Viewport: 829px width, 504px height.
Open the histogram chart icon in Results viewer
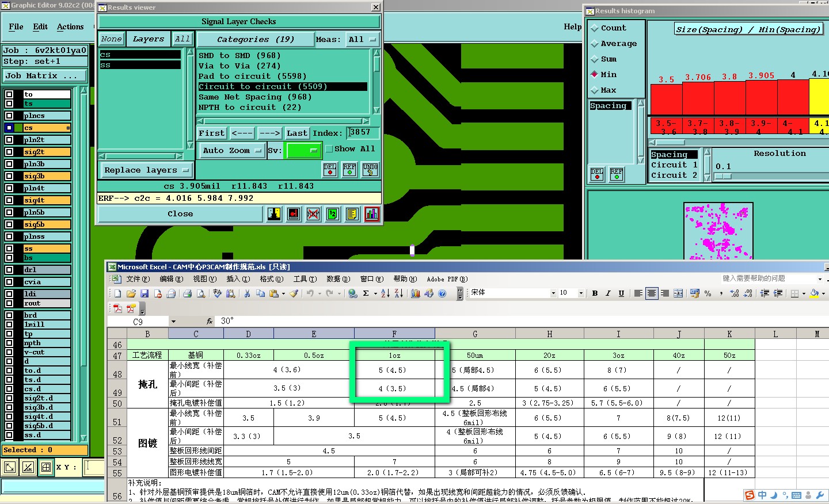pyautogui.click(x=372, y=214)
